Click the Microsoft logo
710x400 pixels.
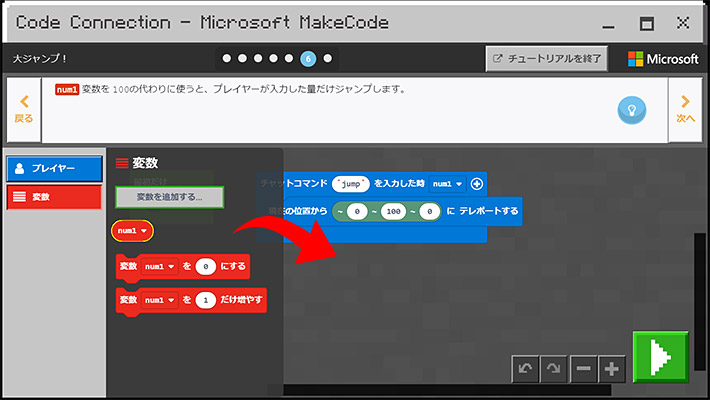click(x=663, y=59)
